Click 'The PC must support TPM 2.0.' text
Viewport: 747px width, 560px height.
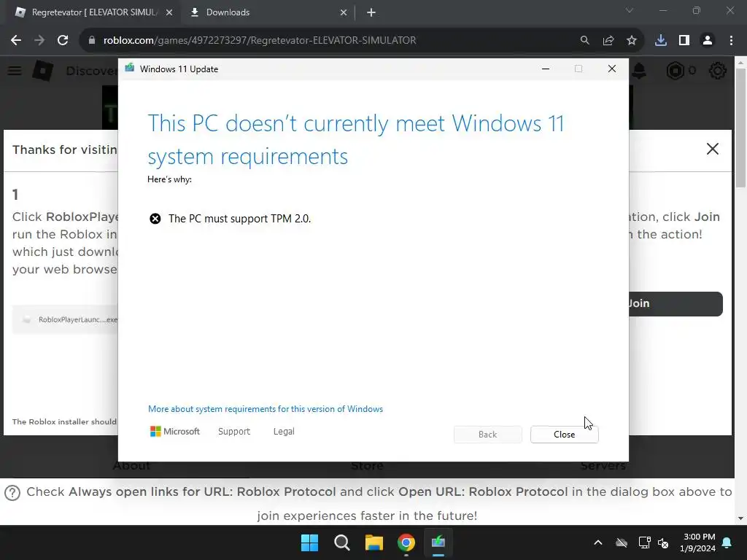(239, 219)
